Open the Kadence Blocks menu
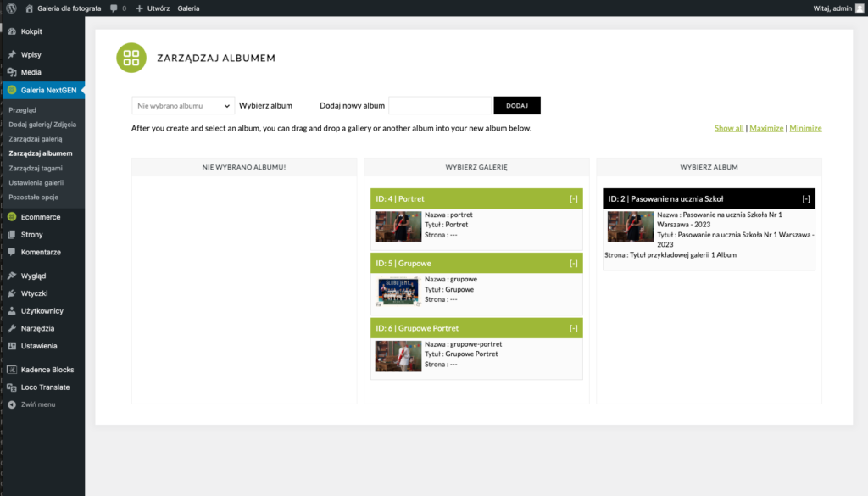Viewport: 868px width, 496px height. pyautogui.click(x=47, y=370)
